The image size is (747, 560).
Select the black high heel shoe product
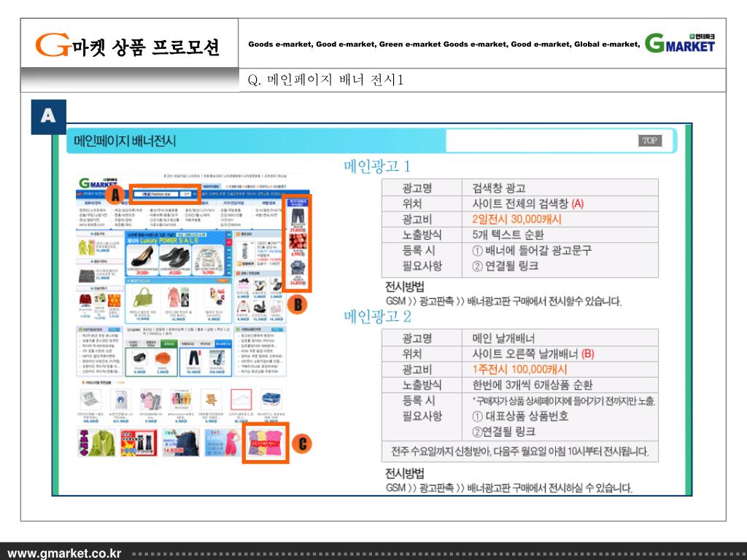142,257
